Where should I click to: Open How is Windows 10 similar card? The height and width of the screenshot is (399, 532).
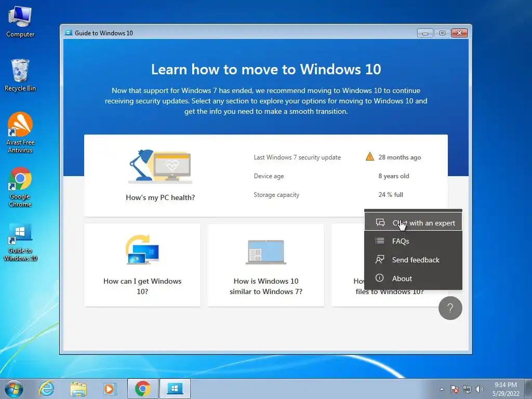coord(265,265)
